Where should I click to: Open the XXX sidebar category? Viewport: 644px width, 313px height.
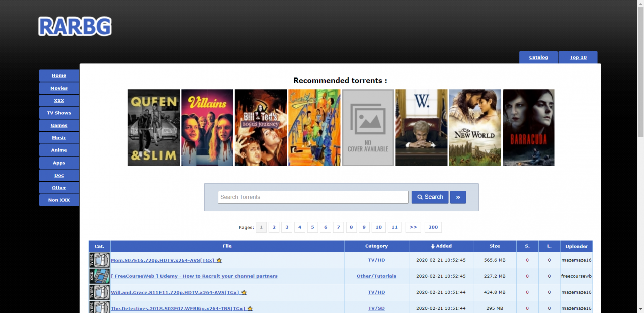click(59, 101)
